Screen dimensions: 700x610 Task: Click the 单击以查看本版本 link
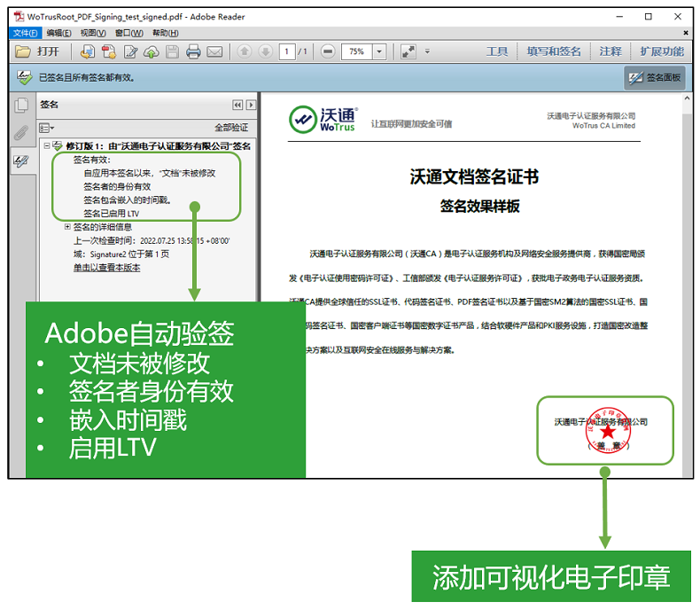coord(106,267)
